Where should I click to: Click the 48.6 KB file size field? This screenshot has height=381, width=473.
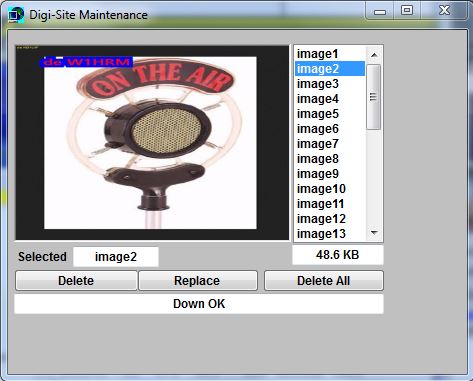[x=338, y=255]
